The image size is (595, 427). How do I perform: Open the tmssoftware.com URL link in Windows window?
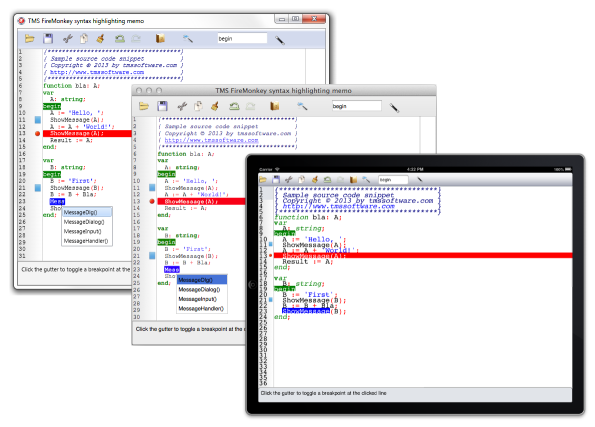[x=97, y=72]
